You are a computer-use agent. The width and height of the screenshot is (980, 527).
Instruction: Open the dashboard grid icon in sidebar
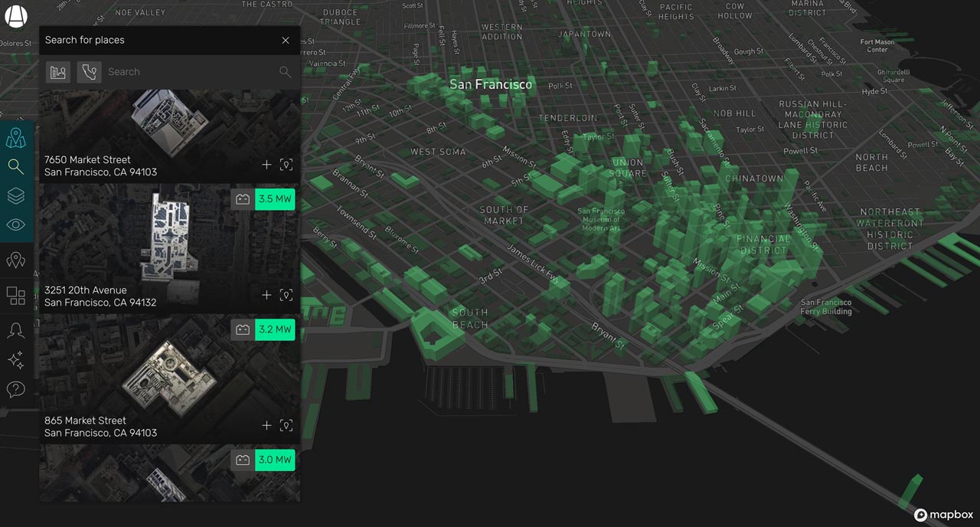tap(16, 296)
